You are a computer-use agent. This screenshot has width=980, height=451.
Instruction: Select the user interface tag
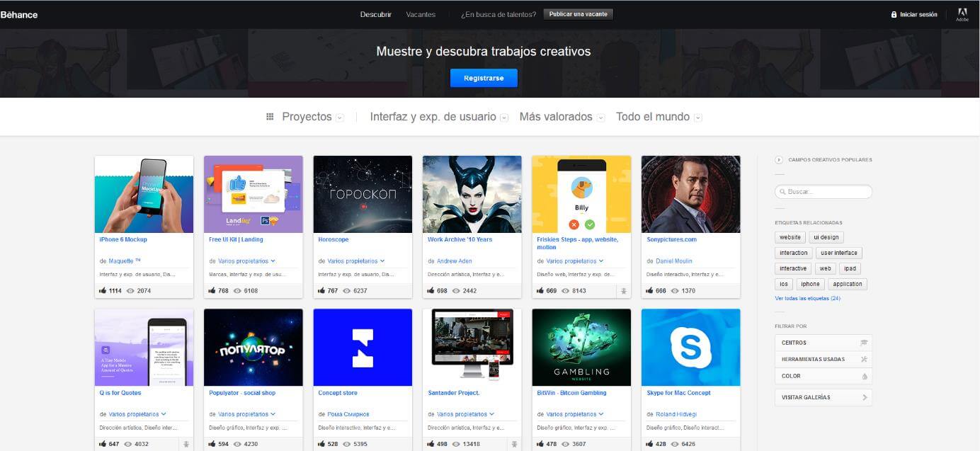tap(838, 253)
